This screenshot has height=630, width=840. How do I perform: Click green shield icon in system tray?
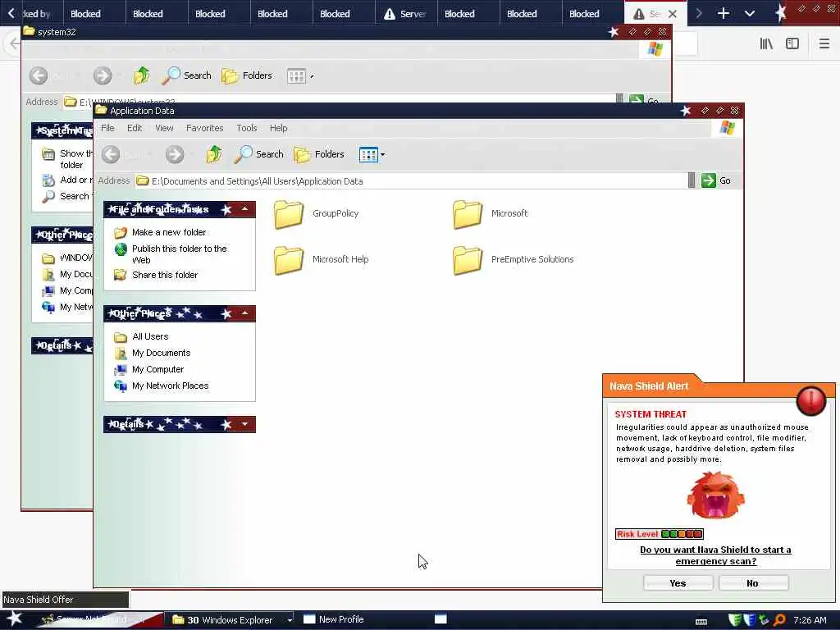point(735,620)
